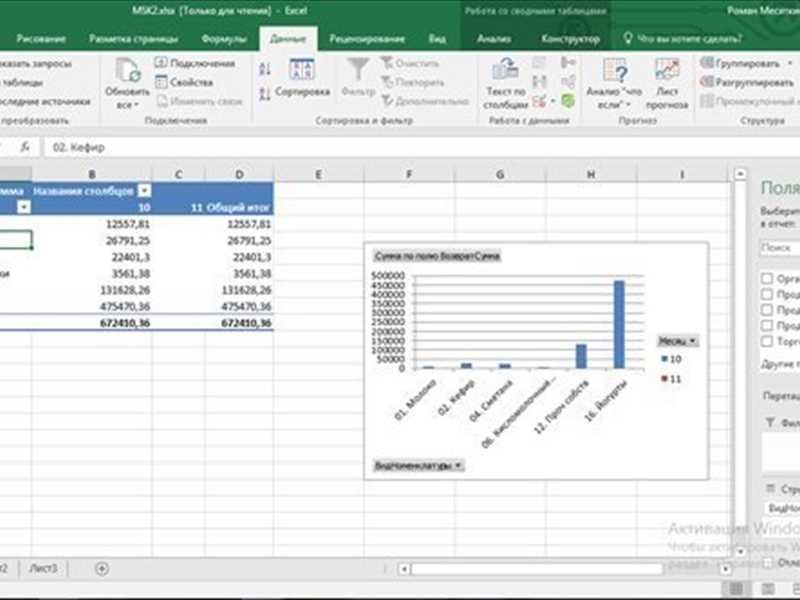800x600 pixels.
Task: Open the Анализ pivot tools tab
Action: click(494, 39)
